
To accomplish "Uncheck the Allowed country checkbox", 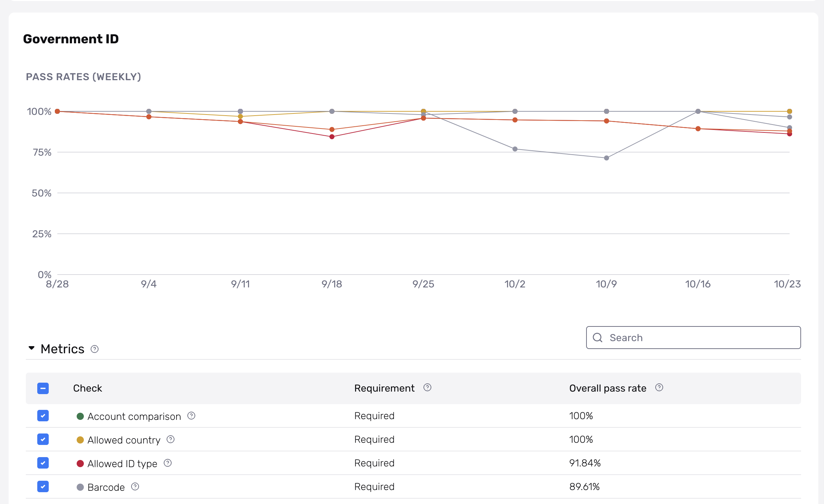I will (x=43, y=439).
